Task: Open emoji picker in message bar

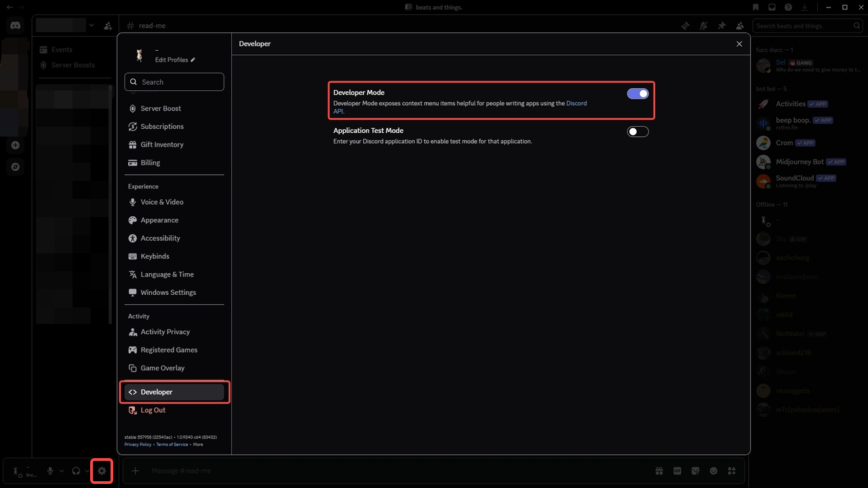Action: [713, 471]
